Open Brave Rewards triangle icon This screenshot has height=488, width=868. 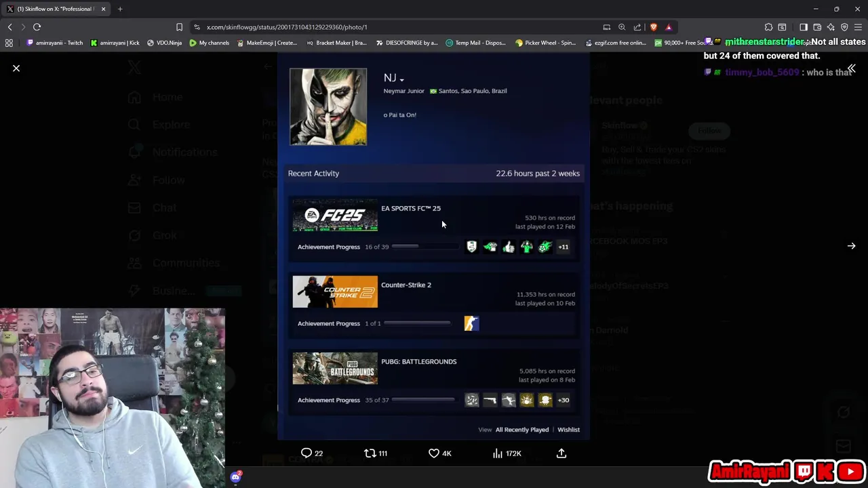coord(669,27)
